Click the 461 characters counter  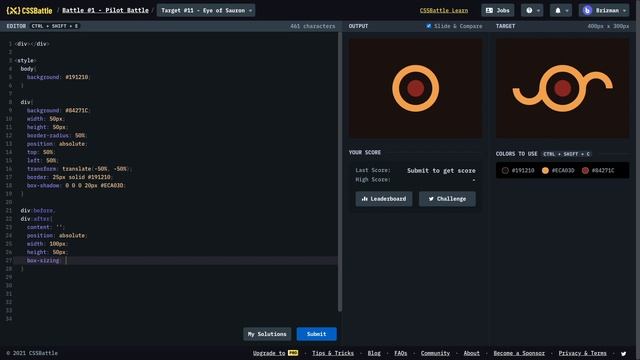pos(313,26)
